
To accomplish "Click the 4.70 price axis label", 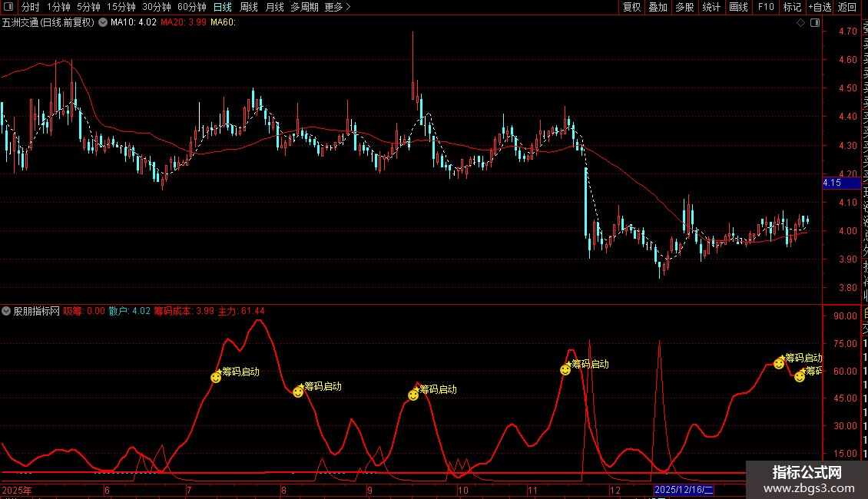I will point(847,31).
